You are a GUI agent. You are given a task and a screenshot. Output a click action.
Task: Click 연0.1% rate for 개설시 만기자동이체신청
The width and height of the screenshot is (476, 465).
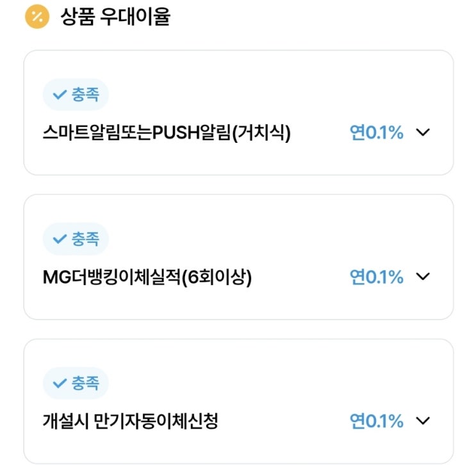tap(377, 421)
